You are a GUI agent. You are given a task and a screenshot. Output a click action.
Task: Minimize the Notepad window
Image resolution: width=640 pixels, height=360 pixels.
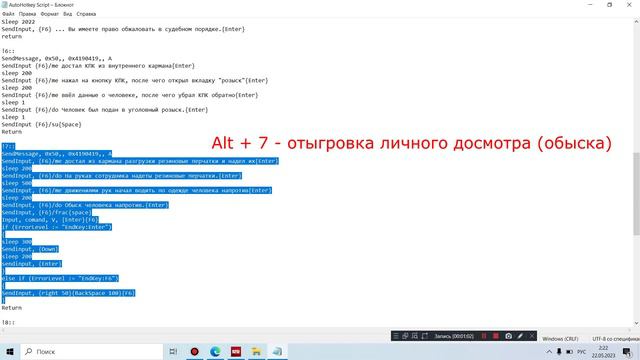(590, 5)
